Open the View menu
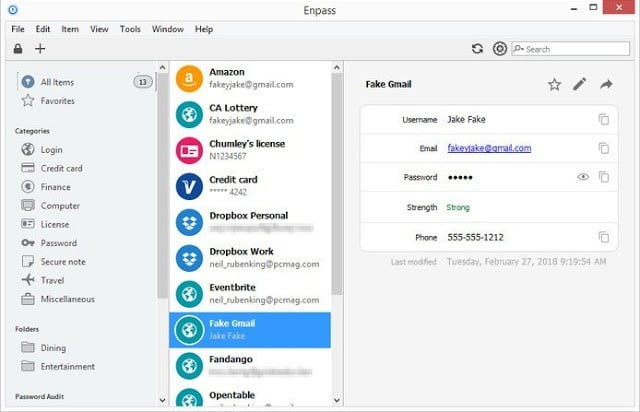640x412 pixels. click(99, 29)
